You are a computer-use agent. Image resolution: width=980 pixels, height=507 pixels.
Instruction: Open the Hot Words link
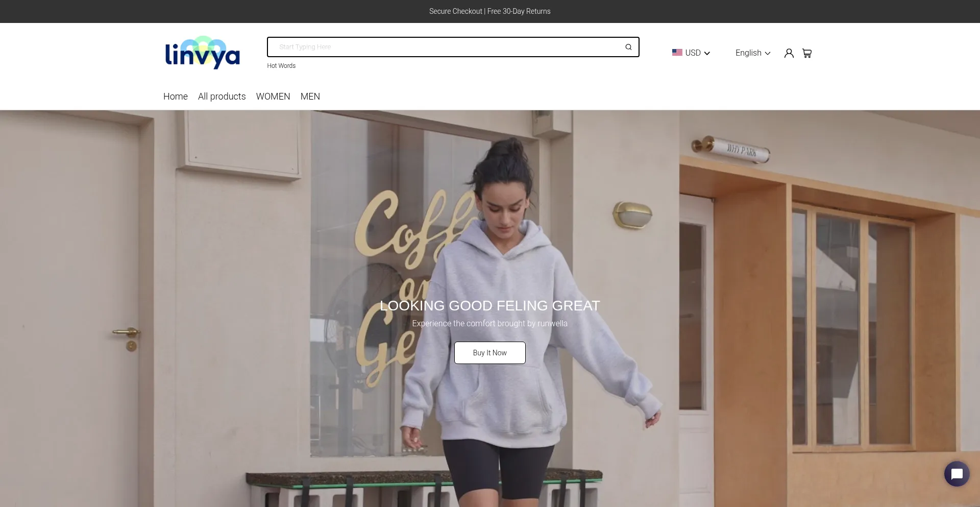click(281, 65)
